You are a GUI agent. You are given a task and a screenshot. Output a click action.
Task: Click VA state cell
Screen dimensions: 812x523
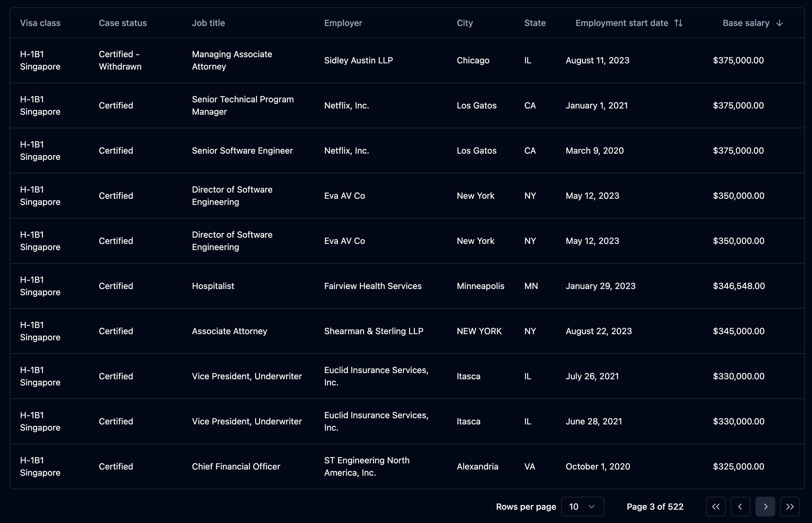(530, 467)
